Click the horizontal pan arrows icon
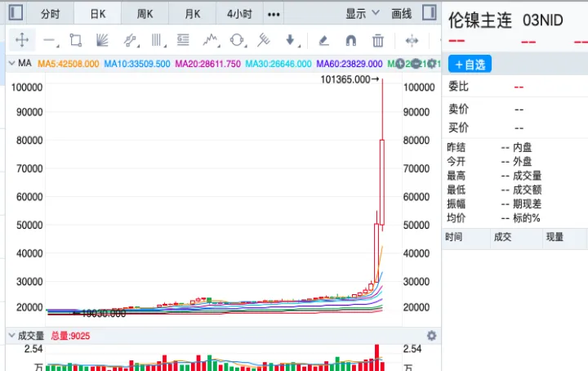This screenshot has height=371, width=588. click(412, 40)
